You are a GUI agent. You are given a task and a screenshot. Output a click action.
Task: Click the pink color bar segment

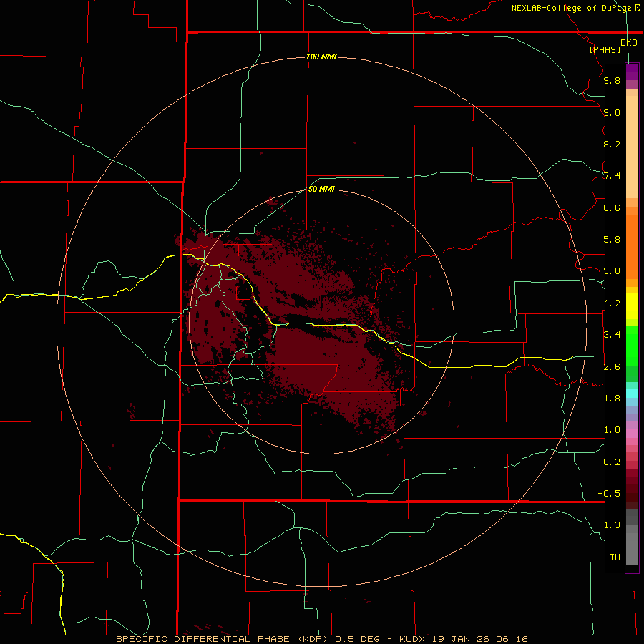coord(632,434)
